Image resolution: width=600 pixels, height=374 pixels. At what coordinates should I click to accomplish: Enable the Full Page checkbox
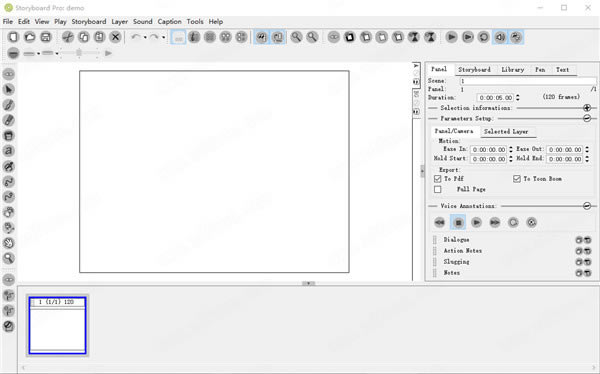click(438, 189)
